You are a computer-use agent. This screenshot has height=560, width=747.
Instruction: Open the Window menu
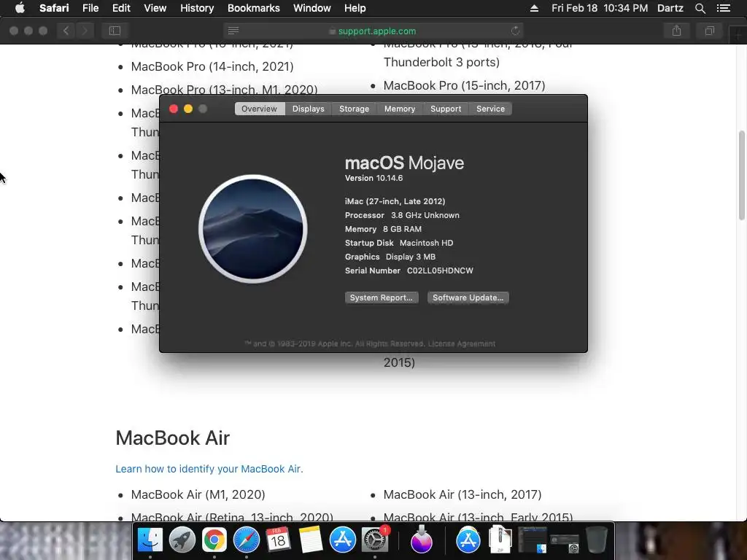tap(311, 8)
